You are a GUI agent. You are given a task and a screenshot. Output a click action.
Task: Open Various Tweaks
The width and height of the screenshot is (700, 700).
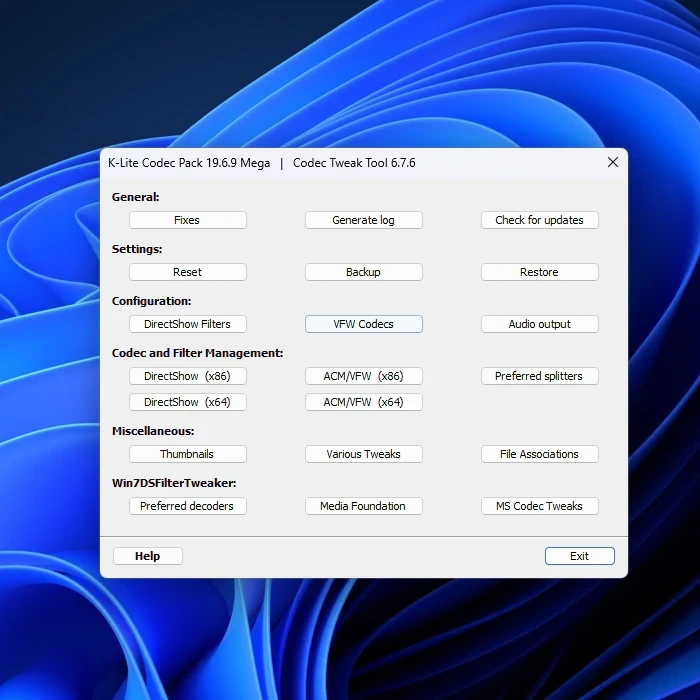click(x=363, y=454)
